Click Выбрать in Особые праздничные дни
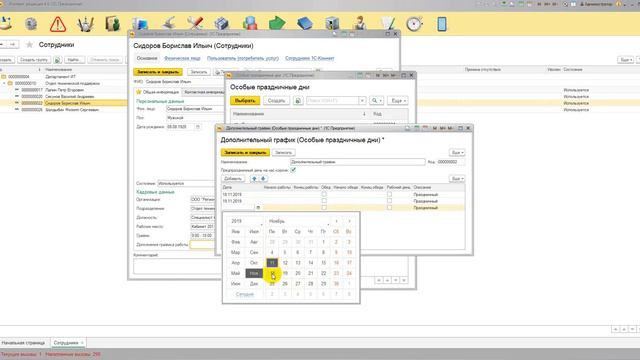The width and height of the screenshot is (640, 360). click(x=245, y=100)
